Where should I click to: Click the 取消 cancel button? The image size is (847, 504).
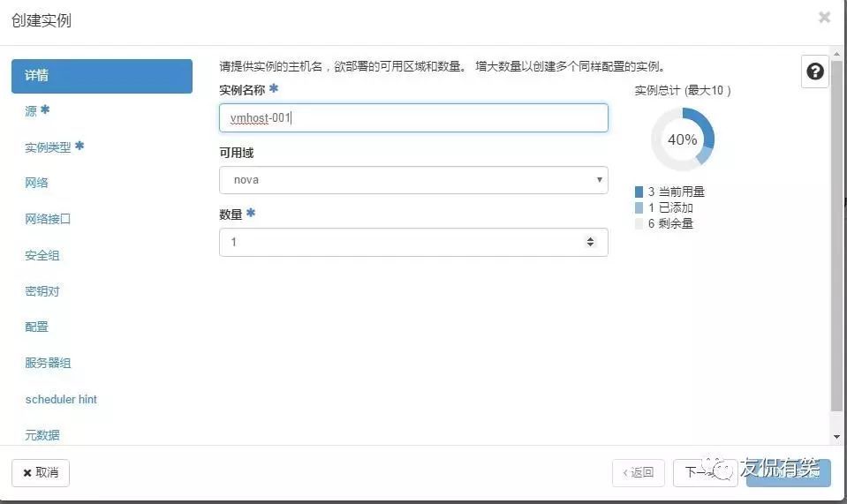[41, 472]
